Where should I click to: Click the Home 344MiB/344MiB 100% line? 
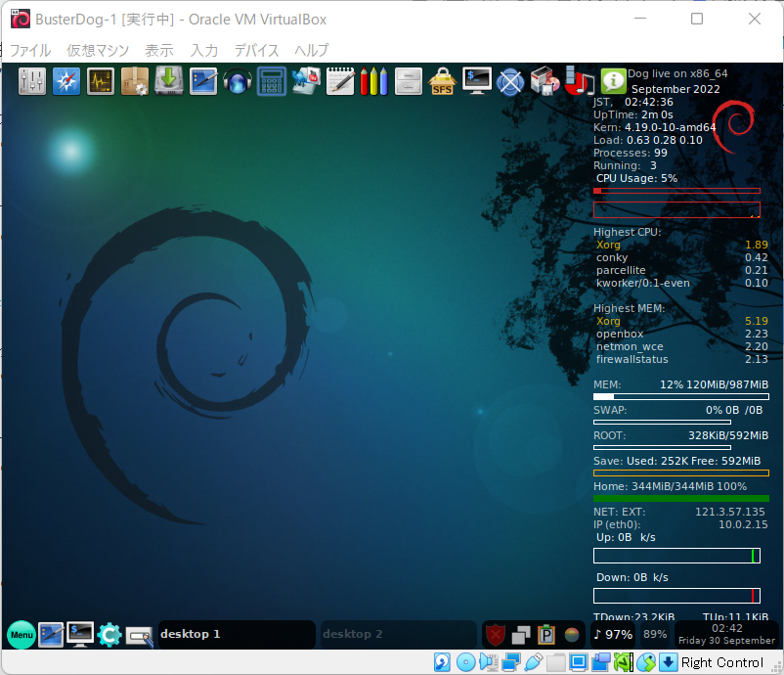click(x=670, y=486)
